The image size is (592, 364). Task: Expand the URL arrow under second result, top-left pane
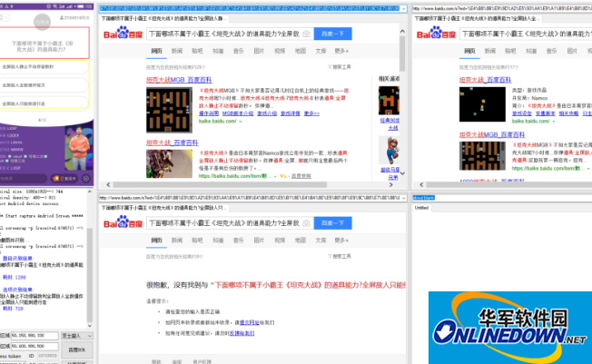[275, 176]
